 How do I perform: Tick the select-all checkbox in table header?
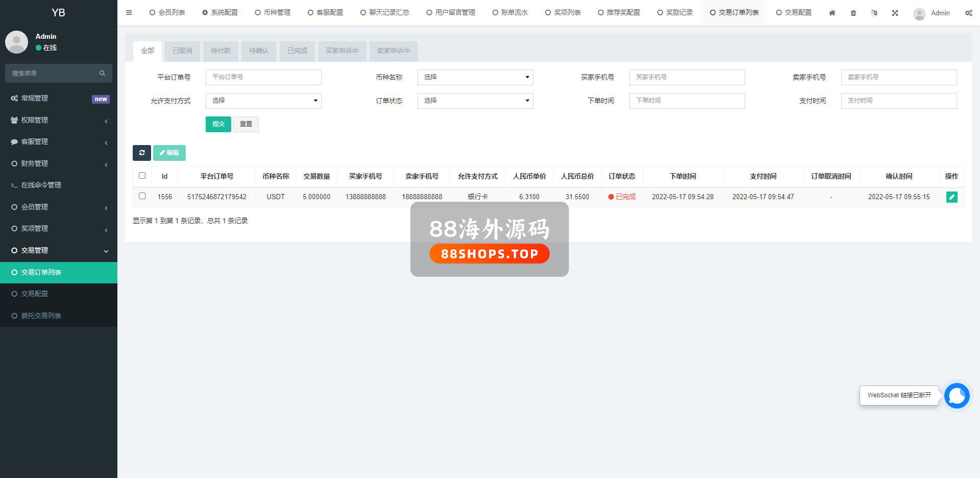click(x=142, y=176)
